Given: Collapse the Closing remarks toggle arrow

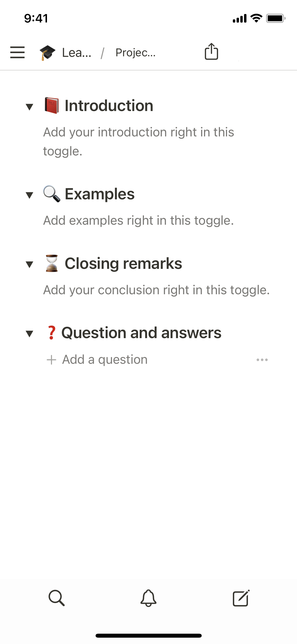Looking at the screenshot, I should pos(30,264).
